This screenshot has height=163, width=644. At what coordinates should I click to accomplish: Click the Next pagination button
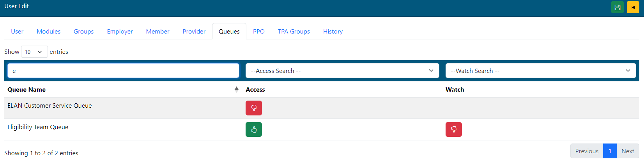coord(627,151)
